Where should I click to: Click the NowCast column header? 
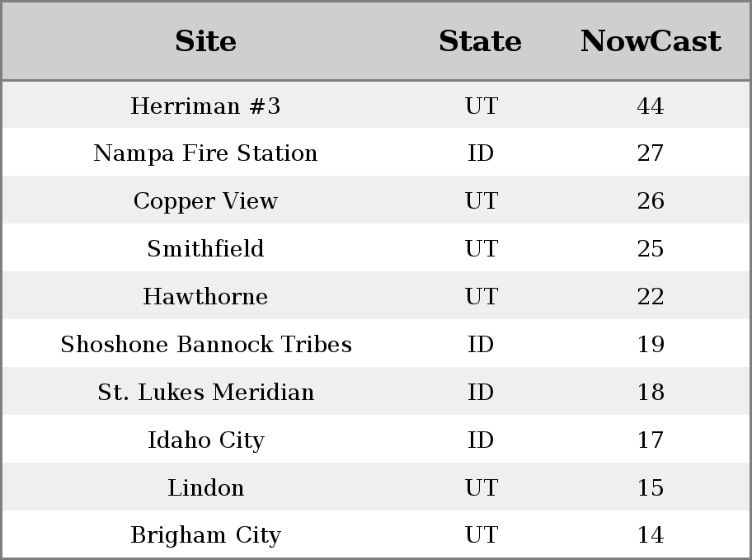[651, 41]
